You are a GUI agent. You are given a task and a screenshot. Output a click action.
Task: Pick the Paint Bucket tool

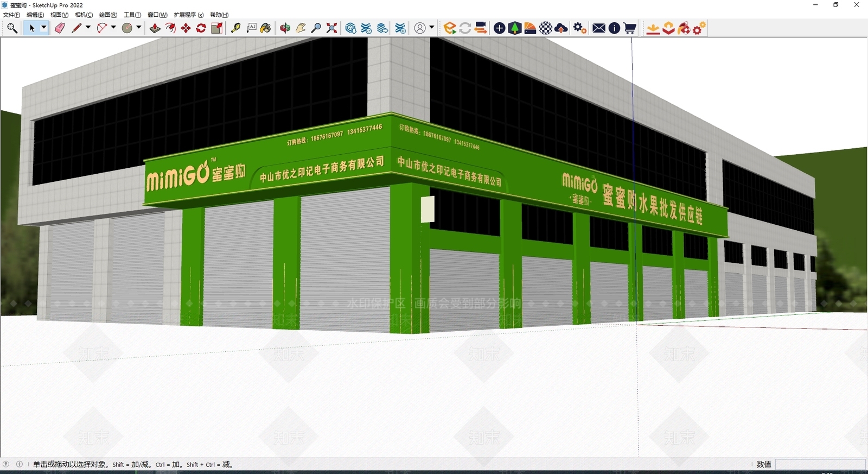pyautogui.click(x=266, y=28)
